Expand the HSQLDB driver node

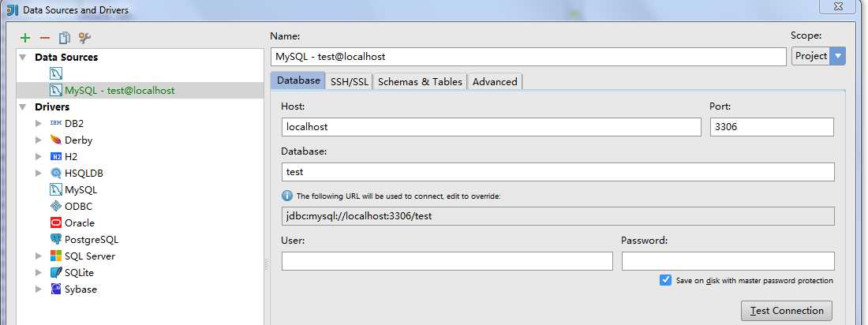click(x=38, y=173)
